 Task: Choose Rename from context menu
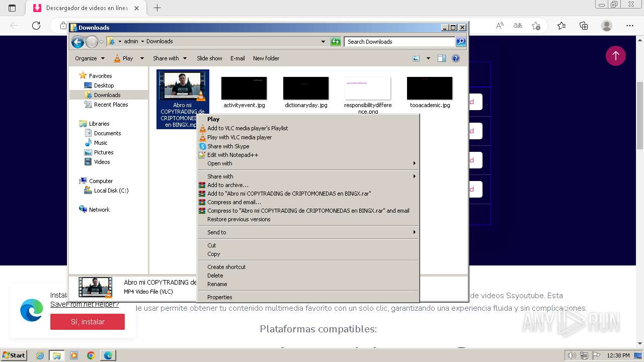[x=308, y=284]
